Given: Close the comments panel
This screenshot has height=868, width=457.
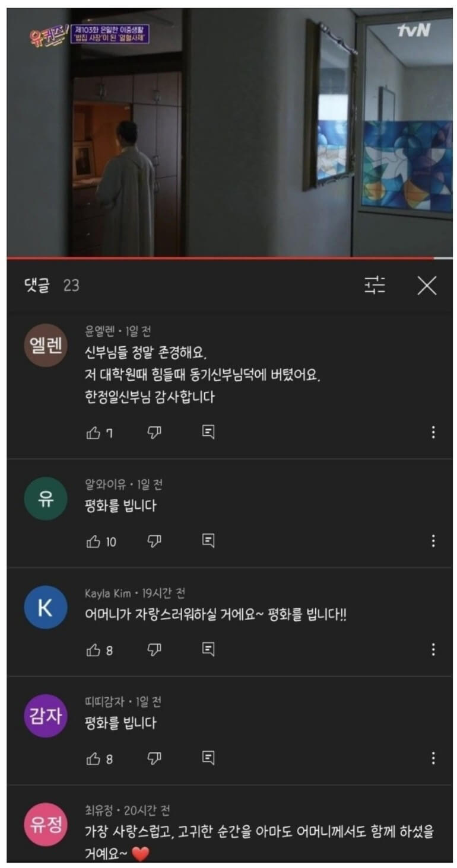Looking at the screenshot, I should coord(427,285).
